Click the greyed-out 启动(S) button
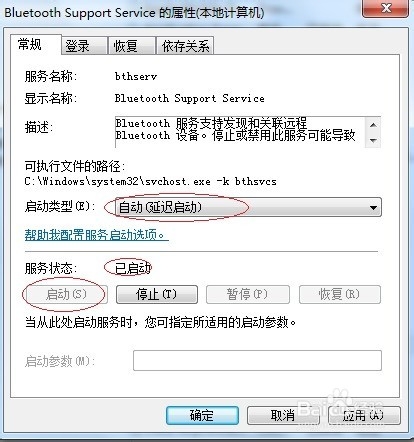Screen dimensions: 414x442 66,294
